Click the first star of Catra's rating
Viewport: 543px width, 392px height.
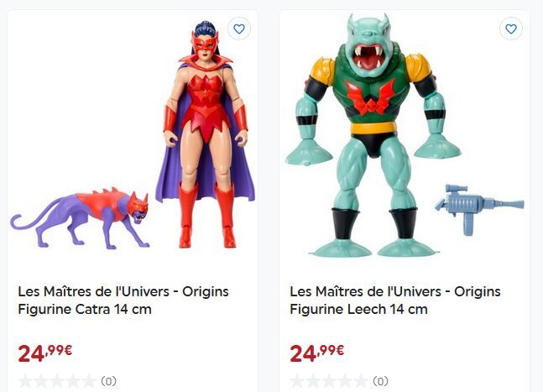[25, 381]
